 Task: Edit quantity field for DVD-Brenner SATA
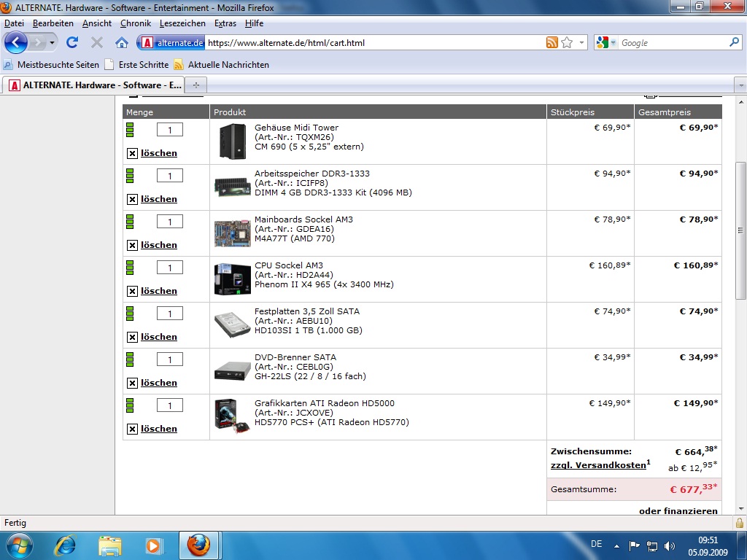click(x=170, y=359)
